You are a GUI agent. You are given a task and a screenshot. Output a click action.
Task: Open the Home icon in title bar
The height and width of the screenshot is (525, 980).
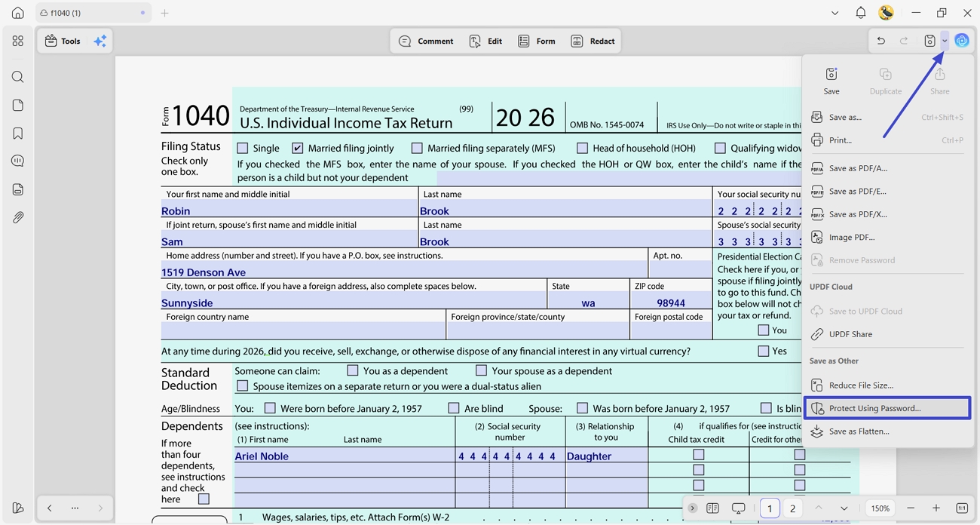(x=17, y=13)
